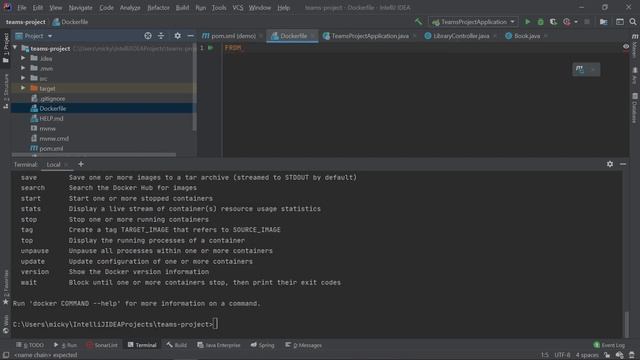Click the Build project hammer icon

point(418,22)
